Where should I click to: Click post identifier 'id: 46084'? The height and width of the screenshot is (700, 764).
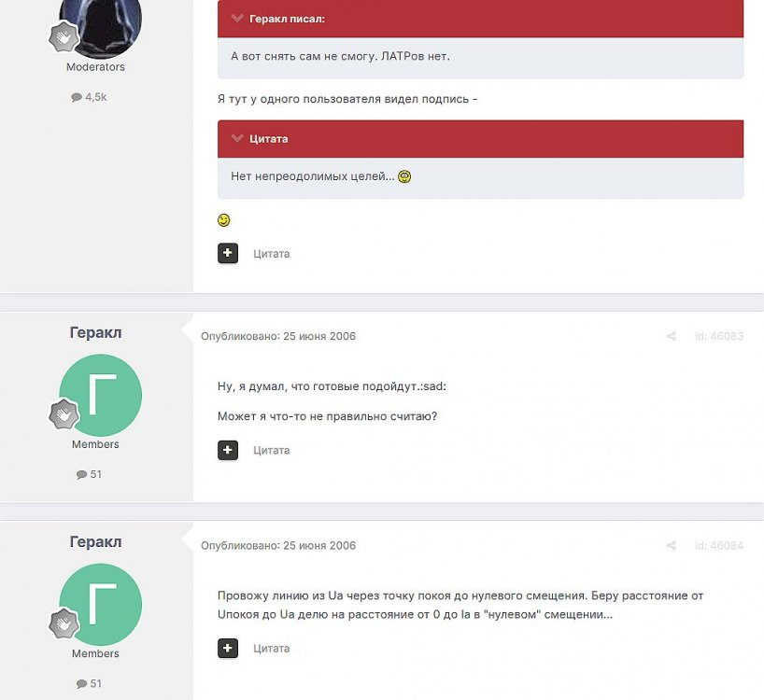(719, 545)
